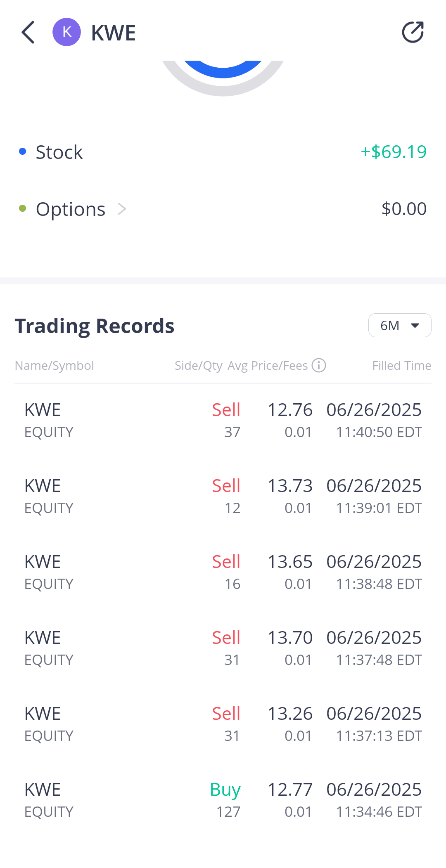446x868 pixels.
Task: Tap the KWE title in header
Action: point(113,33)
